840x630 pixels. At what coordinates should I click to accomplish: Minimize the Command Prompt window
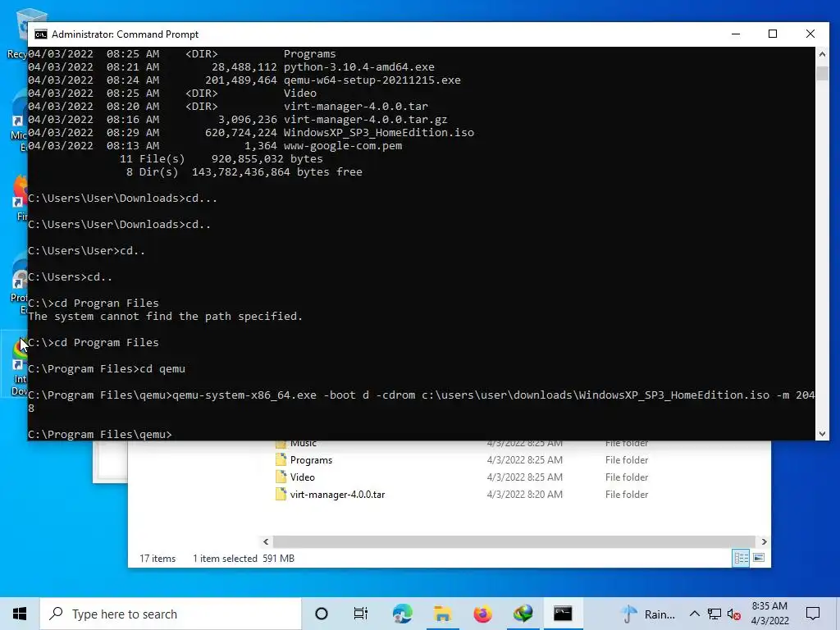click(736, 34)
